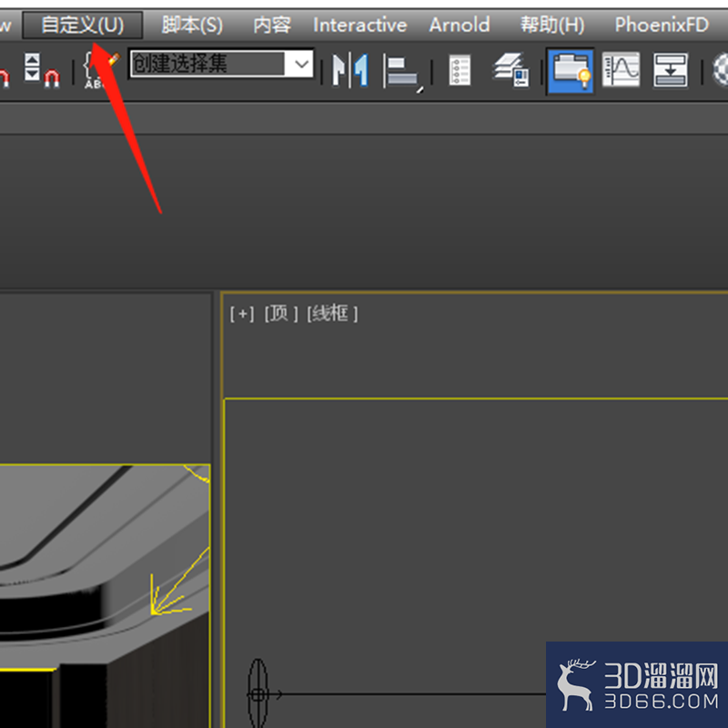Open the Layer Explorer icon
The width and height of the screenshot is (728, 728).
click(511, 70)
